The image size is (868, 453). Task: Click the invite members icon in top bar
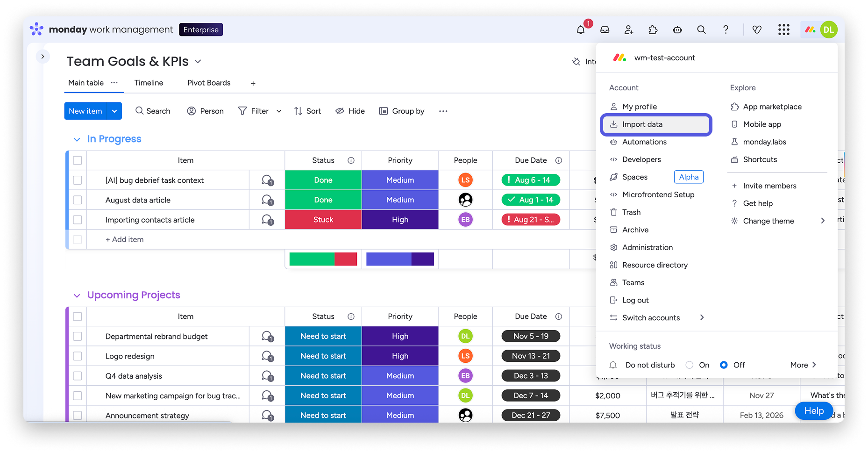[x=629, y=30]
